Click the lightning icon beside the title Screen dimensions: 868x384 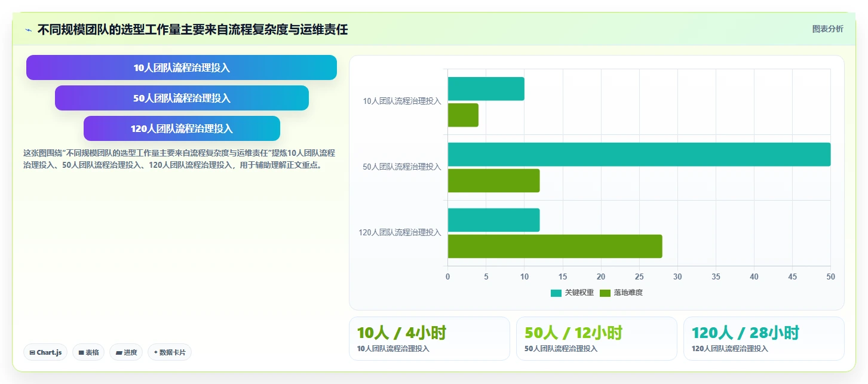pyautogui.click(x=29, y=30)
